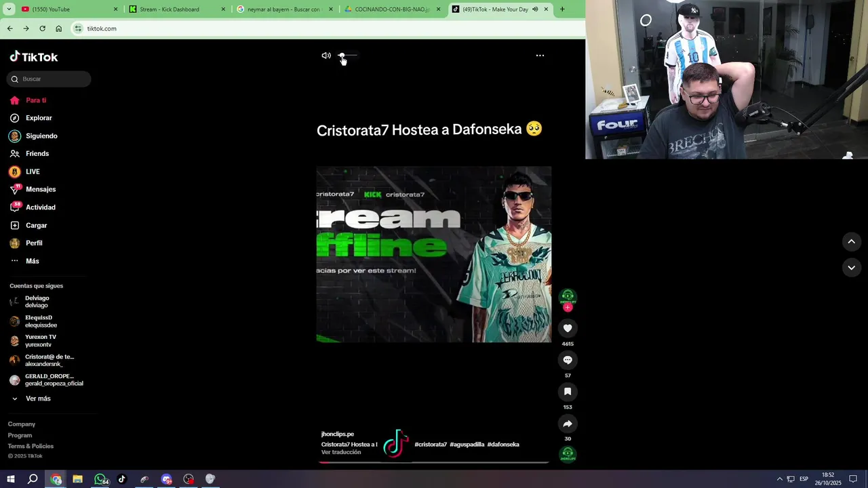Open the spinning sound disc icon
The image size is (868, 488).
568,454
